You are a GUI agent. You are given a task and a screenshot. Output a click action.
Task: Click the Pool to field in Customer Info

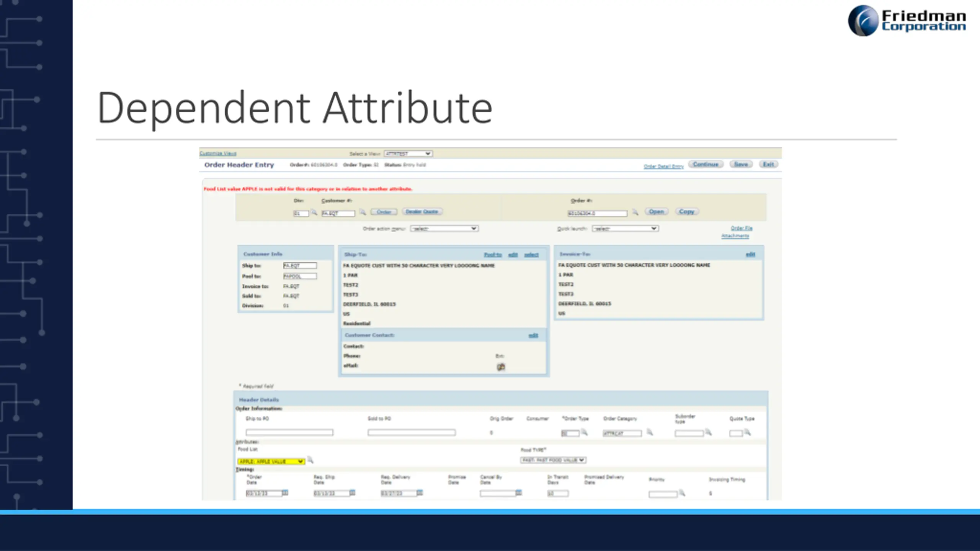(300, 276)
